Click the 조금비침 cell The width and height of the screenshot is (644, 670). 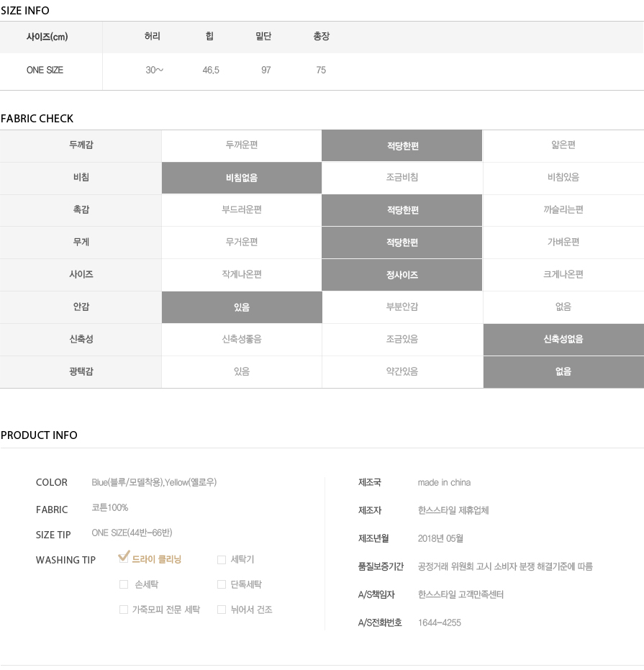pos(402,177)
